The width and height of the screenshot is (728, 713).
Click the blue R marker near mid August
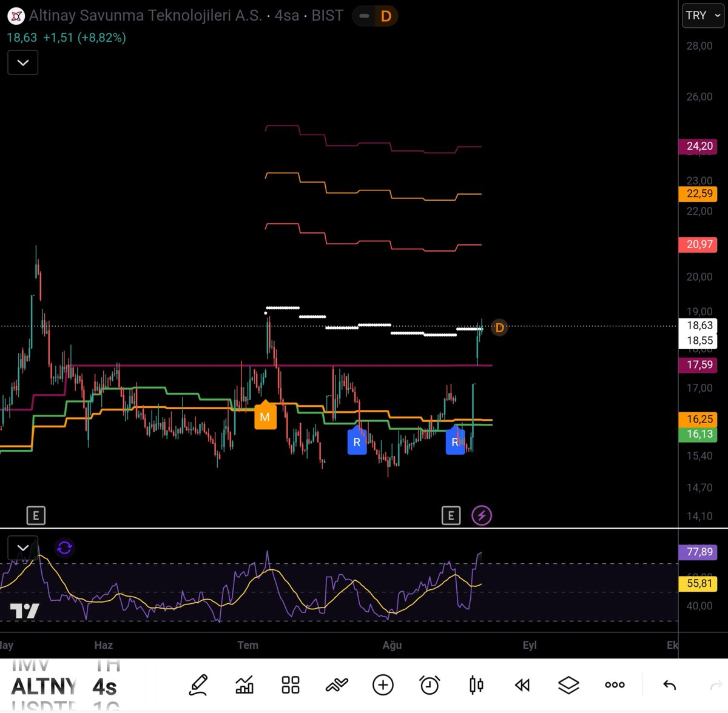point(455,441)
